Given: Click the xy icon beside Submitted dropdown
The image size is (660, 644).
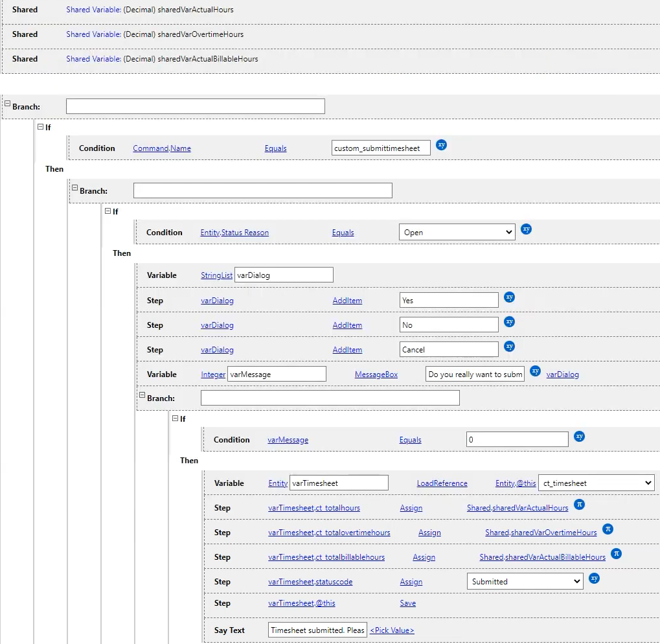Looking at the screenshot, I should [594, 579].
